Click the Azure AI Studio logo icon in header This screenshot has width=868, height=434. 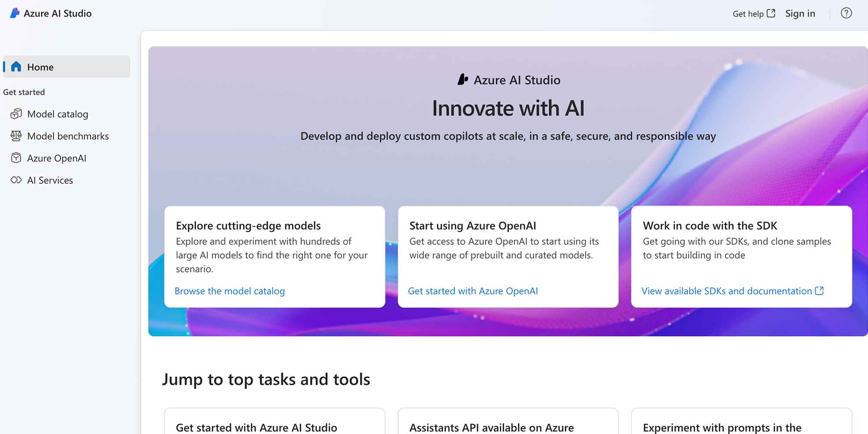point(15,13)
